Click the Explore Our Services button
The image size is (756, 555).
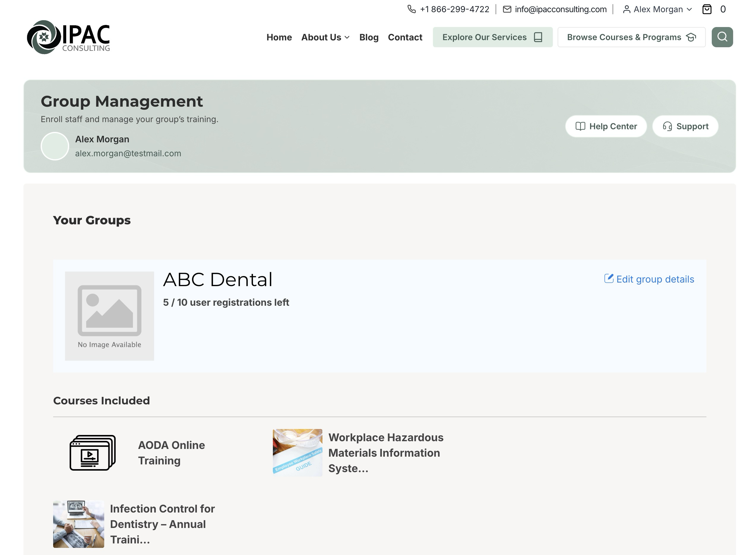(x=493, y=37)
